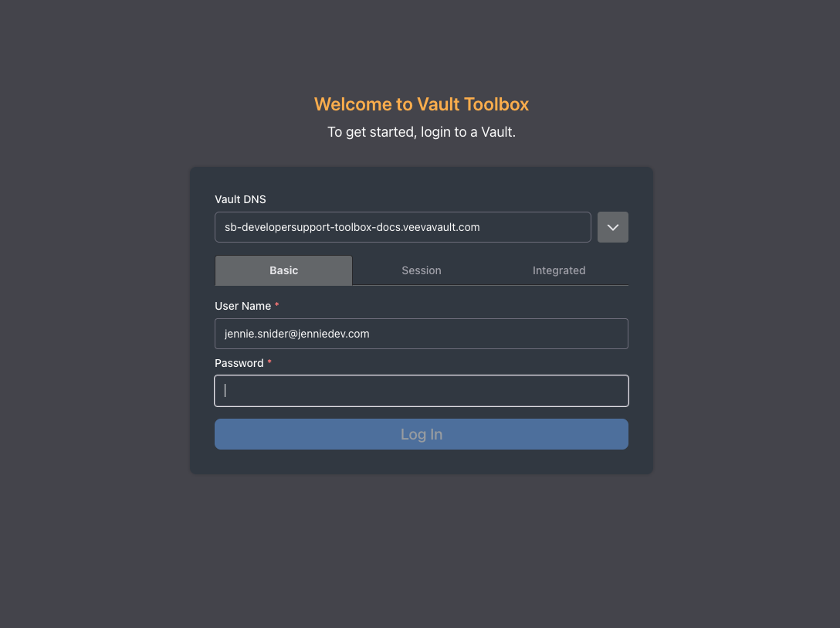
Task: Switch to the Basic authentication tab
Action: coord(283,270)
